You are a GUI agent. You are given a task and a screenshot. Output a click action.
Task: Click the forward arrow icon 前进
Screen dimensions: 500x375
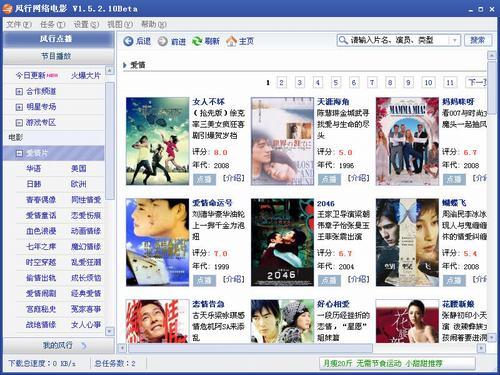pos(163,41)
